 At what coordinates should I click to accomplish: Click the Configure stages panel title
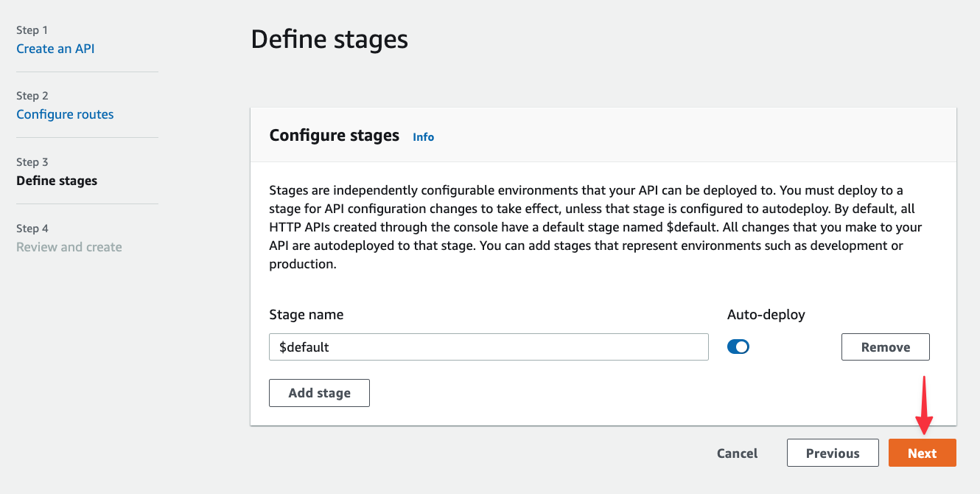click(335, 136)
